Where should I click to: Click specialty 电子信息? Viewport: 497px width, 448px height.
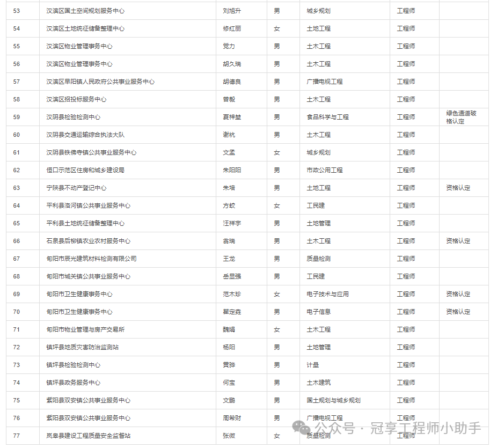point(319,312)
